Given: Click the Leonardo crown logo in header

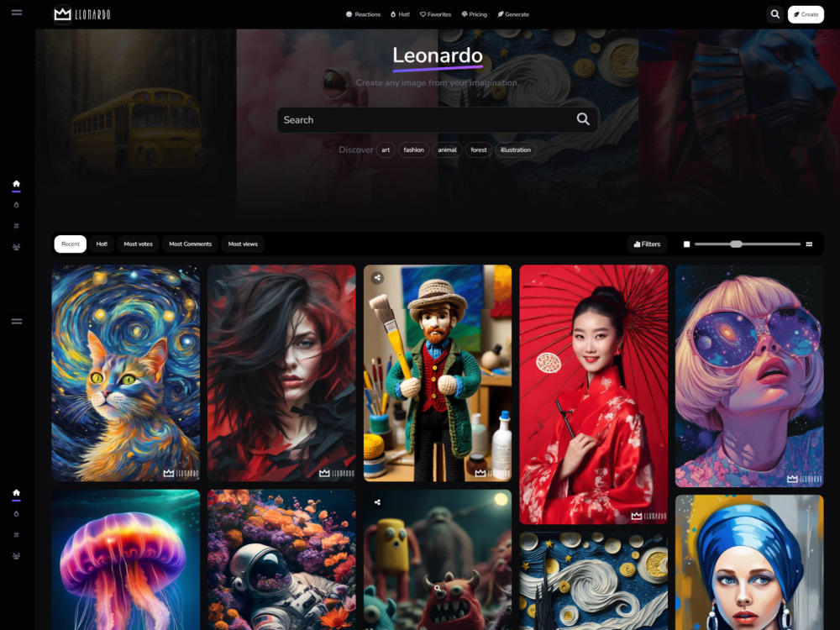Looking at the screenshot, I should pyautogui.click(x=82, y=14).
